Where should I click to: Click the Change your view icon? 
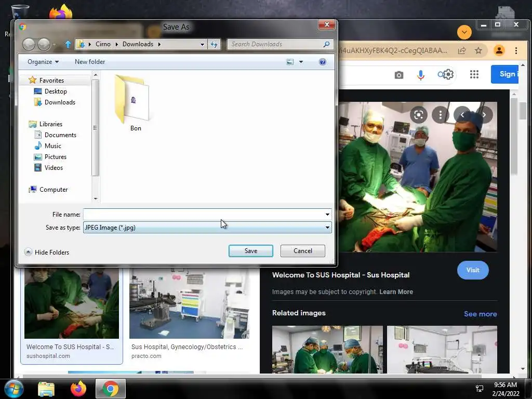[290, 62]
